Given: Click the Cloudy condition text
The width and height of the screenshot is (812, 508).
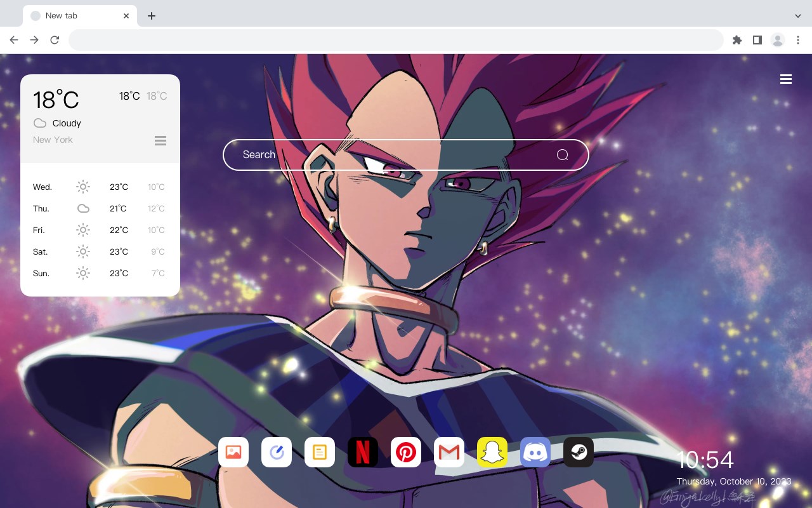Looking at the screenshot, I should pos(67,123).
